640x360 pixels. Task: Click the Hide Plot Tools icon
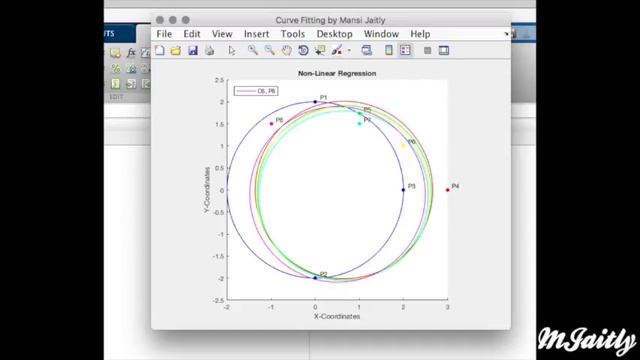coord(427,50)
